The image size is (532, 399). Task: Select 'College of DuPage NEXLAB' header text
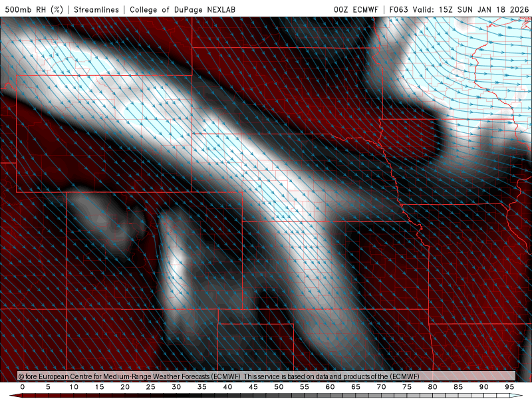182,9
